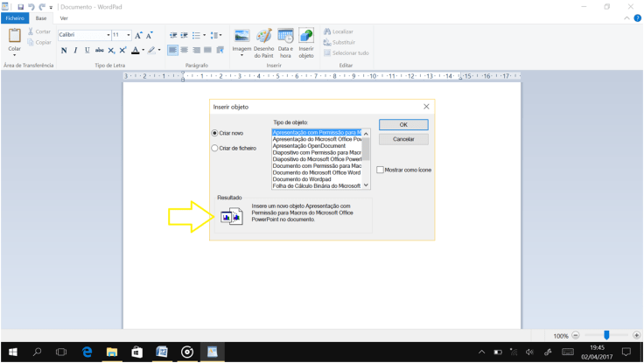This screenshot has width=644, height=363.
Task: Expand the Imagem dropdown arrow
Action: click(242, 55)
